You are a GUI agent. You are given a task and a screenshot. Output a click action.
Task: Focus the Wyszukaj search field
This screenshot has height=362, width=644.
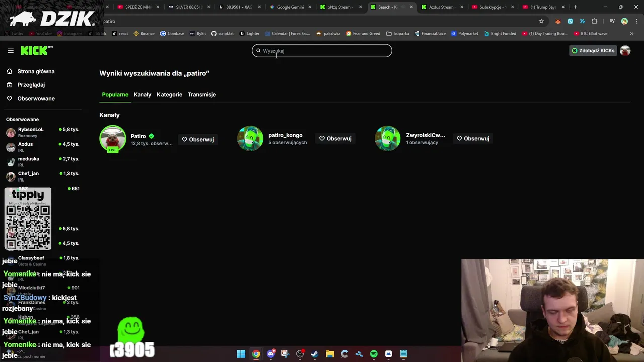322,51
